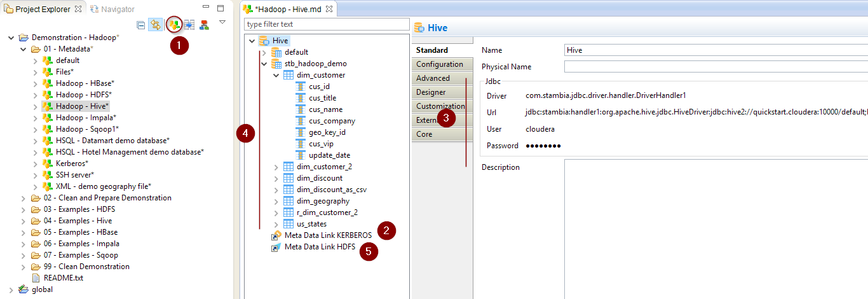Screen dimensions: 868x299
Task: Click Collapse All icon in Project Explorer
Action: click(141, 25)
